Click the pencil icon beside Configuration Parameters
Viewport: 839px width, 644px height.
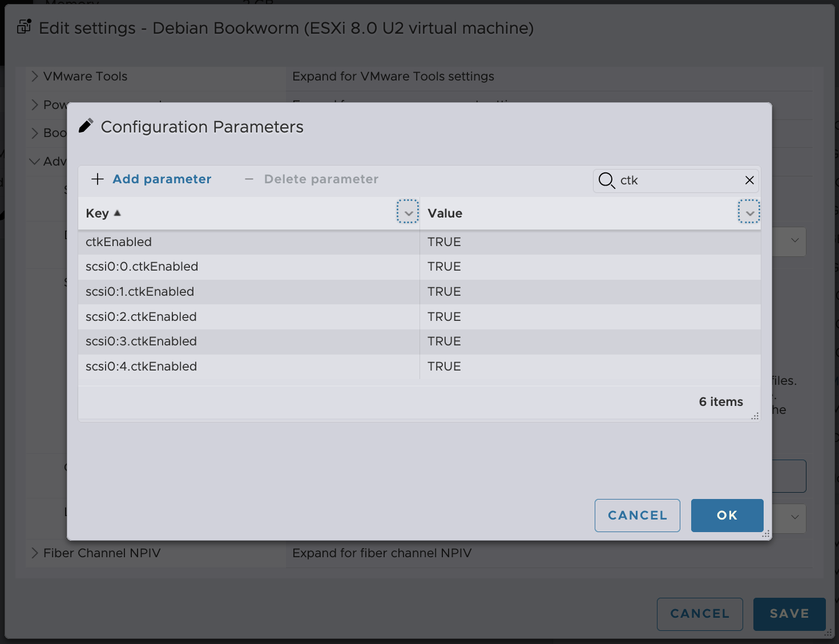pos(86,126)
